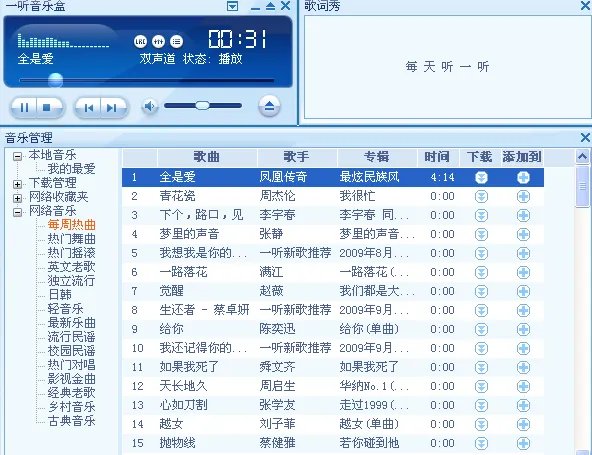Sort by the 歌曲 column header

click(x=207, y=157)
